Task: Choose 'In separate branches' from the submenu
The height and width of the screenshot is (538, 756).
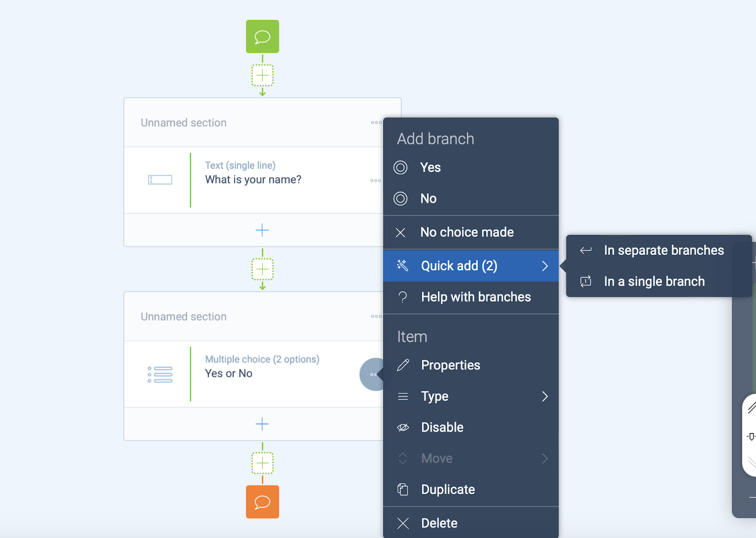Action: pos(663,250)
